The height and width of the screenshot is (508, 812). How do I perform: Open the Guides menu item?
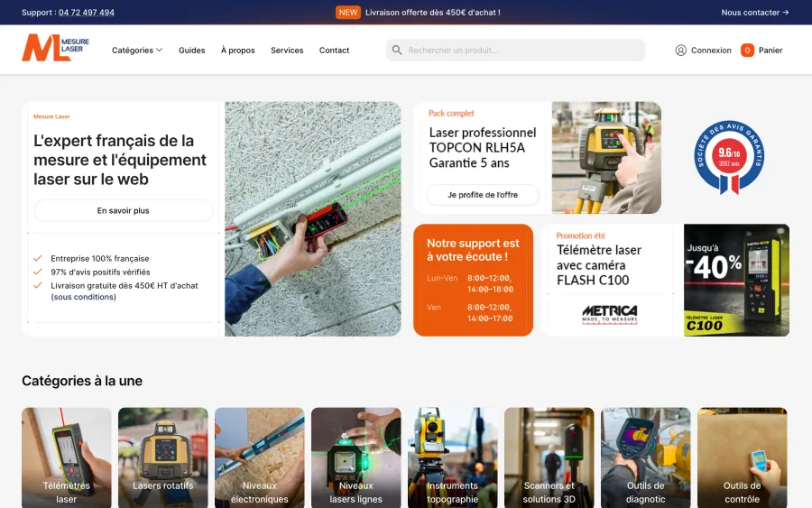[x=191, y=51]
